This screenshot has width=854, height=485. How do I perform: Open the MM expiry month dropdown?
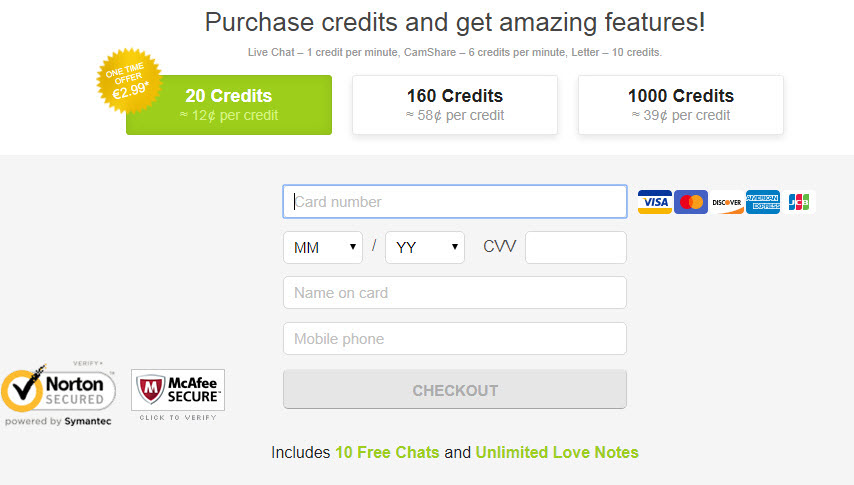coord(323,247)
